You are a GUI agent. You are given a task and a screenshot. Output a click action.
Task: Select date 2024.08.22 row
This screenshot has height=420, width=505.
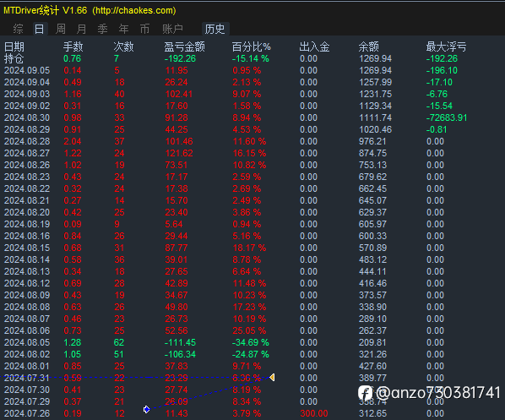pos(27,188)
